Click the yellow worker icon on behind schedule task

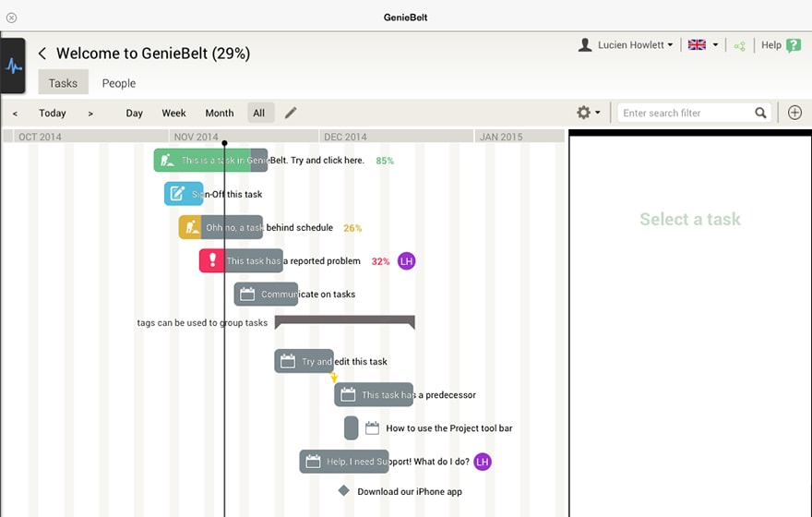(x=192, y=227)
